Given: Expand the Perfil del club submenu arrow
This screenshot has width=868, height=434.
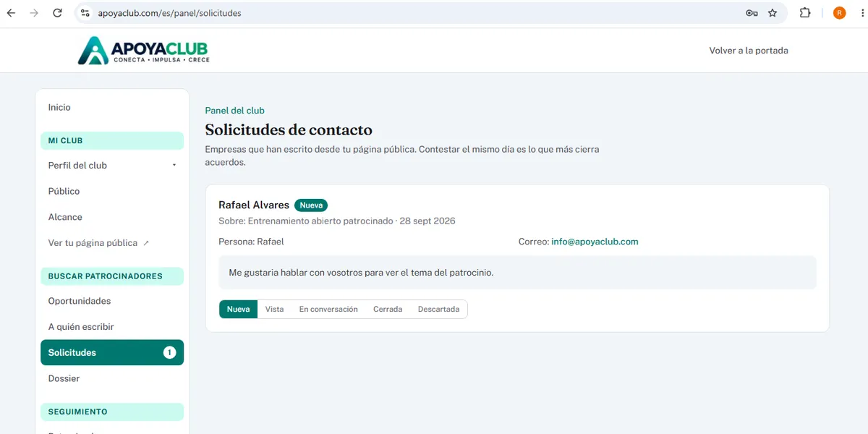Looking at the screenshot, I should [x=174, y=166].
